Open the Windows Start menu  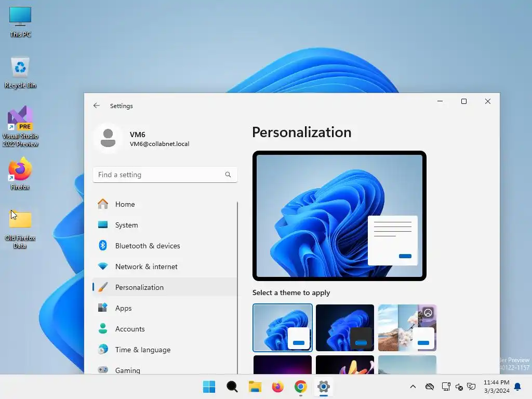(209, 387)
